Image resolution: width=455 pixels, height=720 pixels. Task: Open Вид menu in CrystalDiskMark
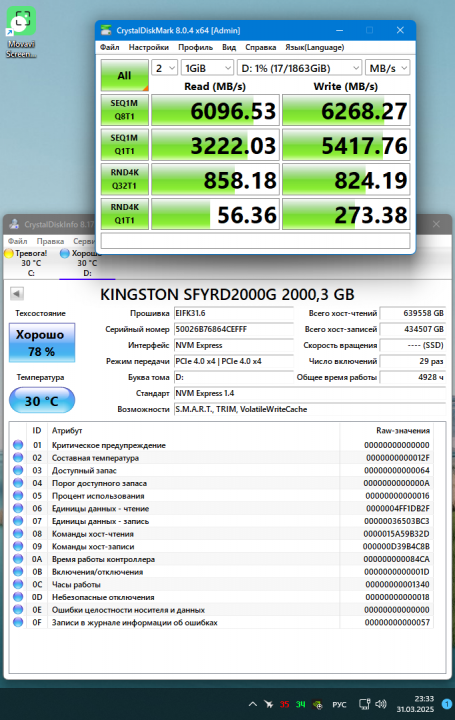coord(229,47)
